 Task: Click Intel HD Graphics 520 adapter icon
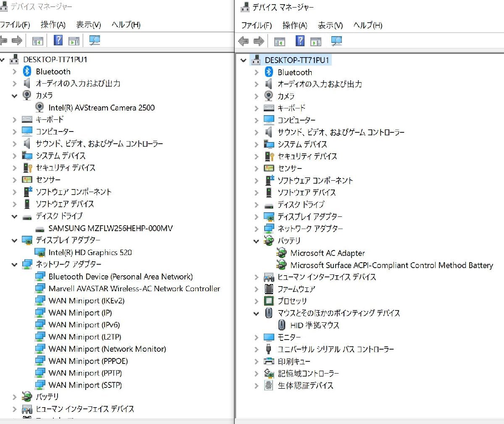point(40,253)
